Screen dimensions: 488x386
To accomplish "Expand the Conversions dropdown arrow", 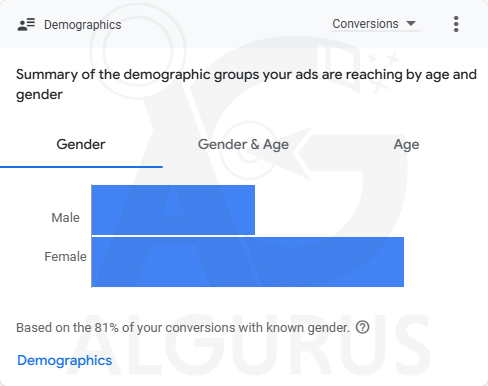I will point(411,23).
